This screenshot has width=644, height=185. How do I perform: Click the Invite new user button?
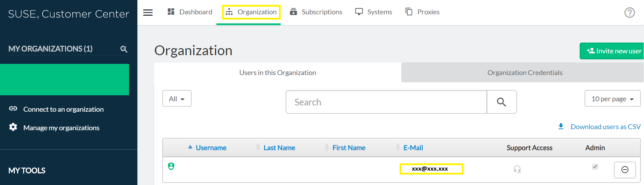612,51
